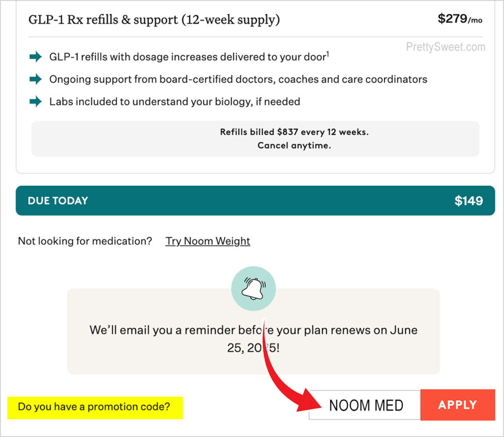Click the NOOM MED promo code field
Image resolution: width=504 pixels, height=437 pixels.
tap(365, 405)
